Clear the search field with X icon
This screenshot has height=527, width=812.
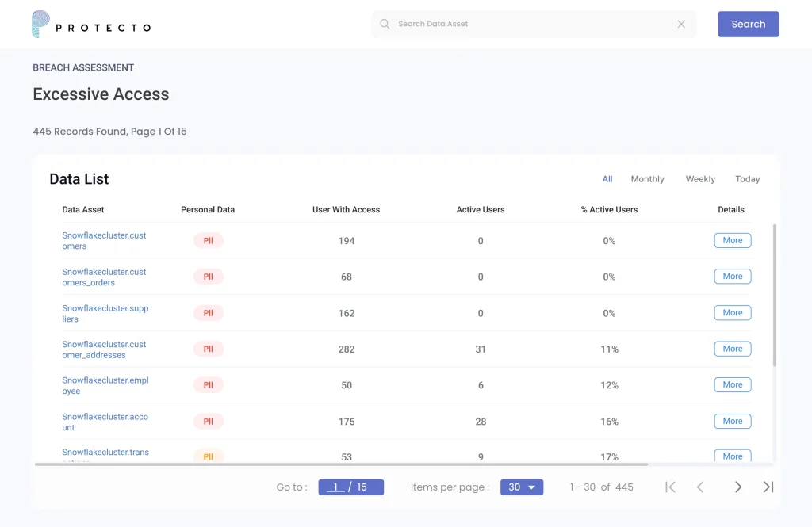pyautogui.click(x=681, y=24)
